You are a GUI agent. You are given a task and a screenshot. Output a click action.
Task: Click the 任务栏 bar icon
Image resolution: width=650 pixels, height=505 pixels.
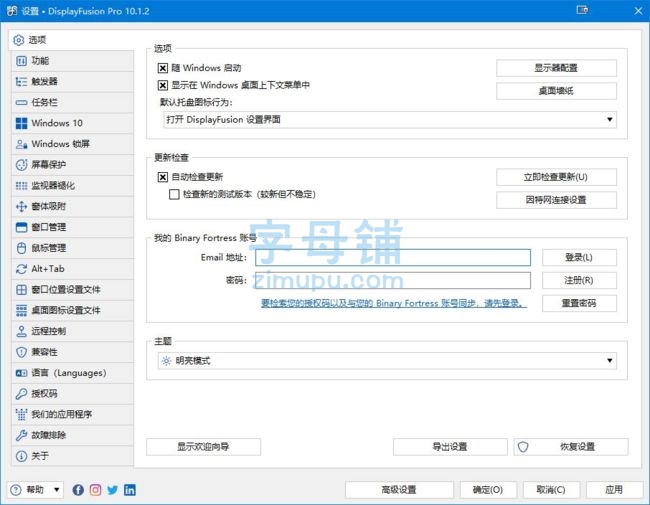pos(21,102)
